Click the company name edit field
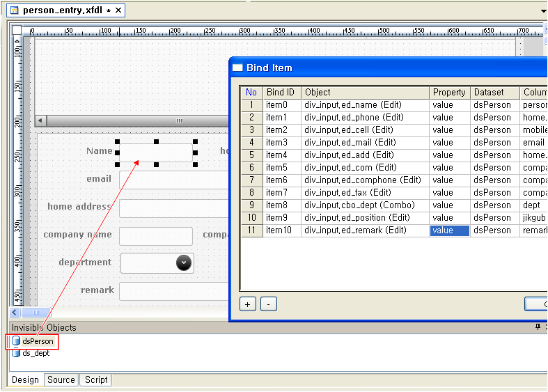The image size is (548, 392). (x=156, y=236)
